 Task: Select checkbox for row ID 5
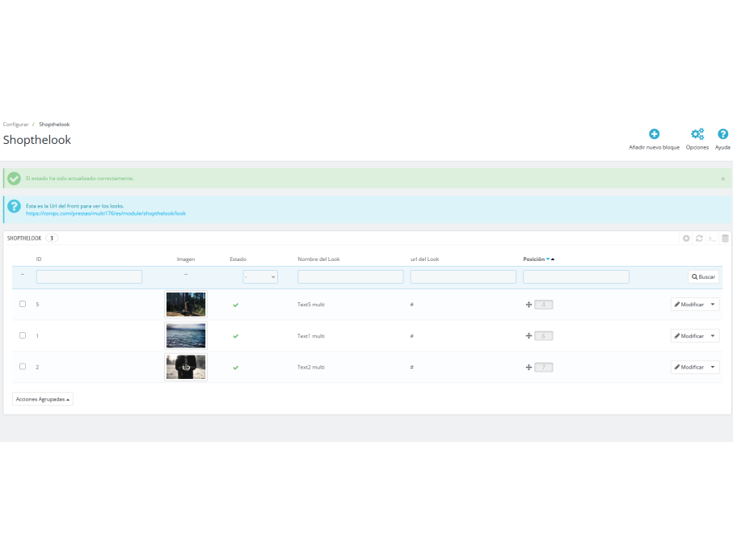click(x=23, y=304)
